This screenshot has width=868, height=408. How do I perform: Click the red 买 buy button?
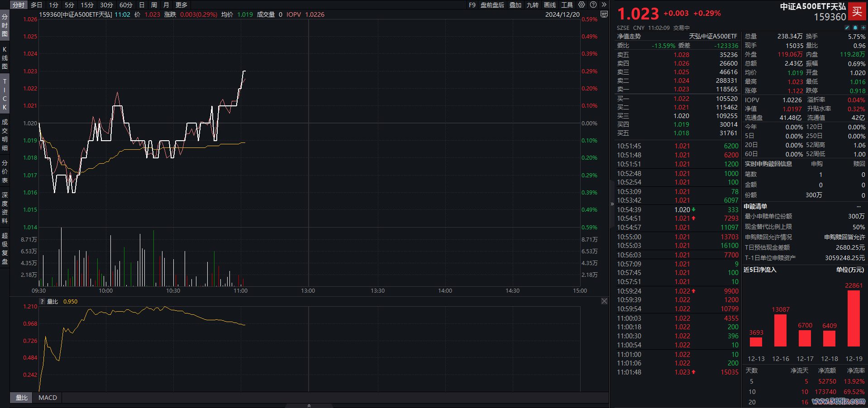tap(857, 12)
